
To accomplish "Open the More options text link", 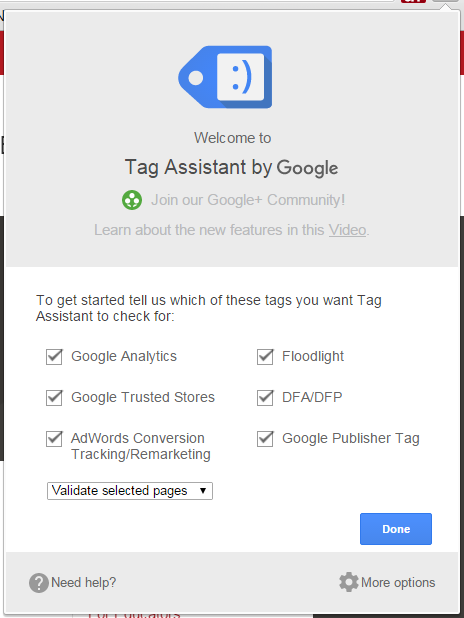I will point(398,583).
